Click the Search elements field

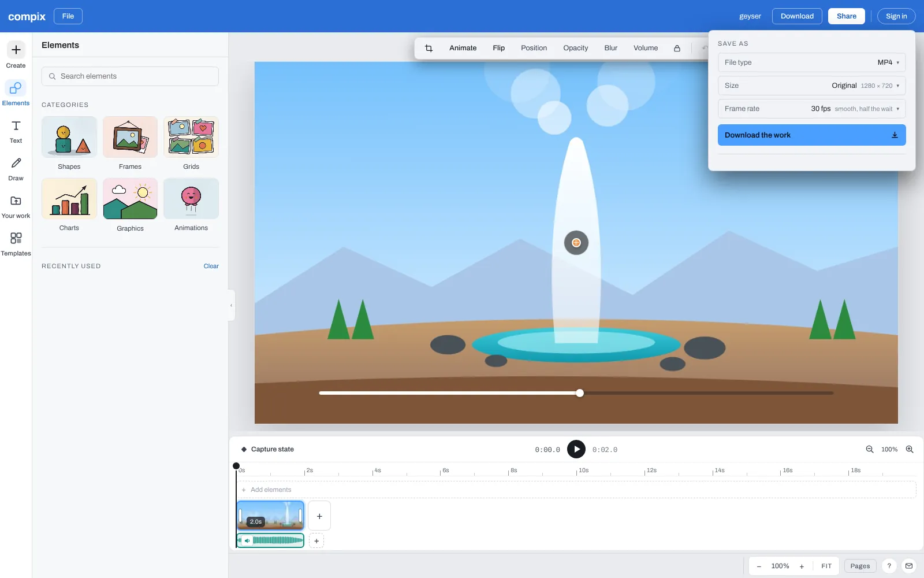tap(130, 76)
